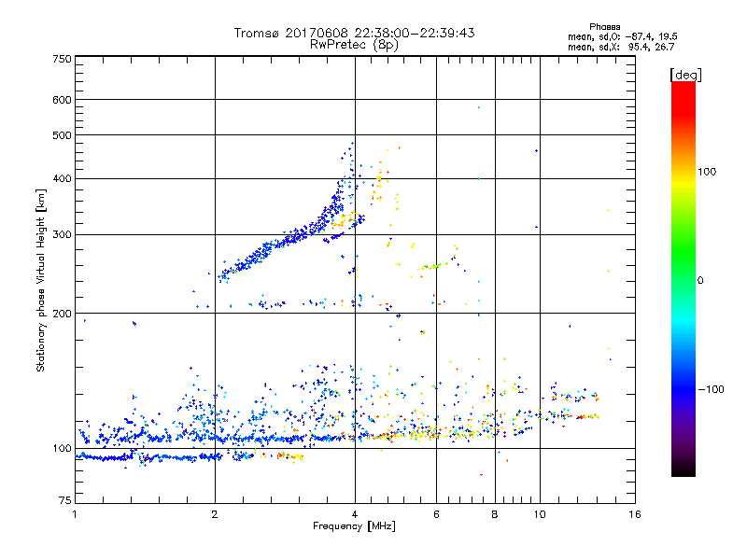Image resolution: width=747 pixels, height=560 pixels.
Task: Click the 'Phases' heading text
Action: 604,27
